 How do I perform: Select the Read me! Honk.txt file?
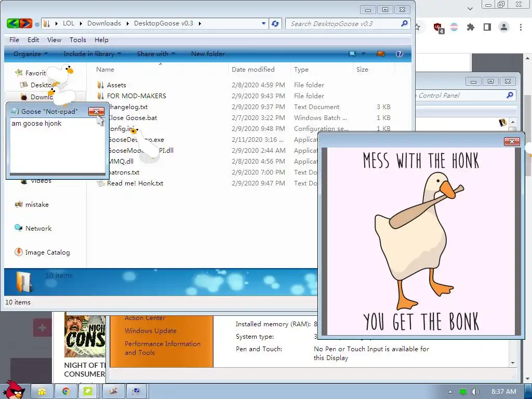point(135,183)
